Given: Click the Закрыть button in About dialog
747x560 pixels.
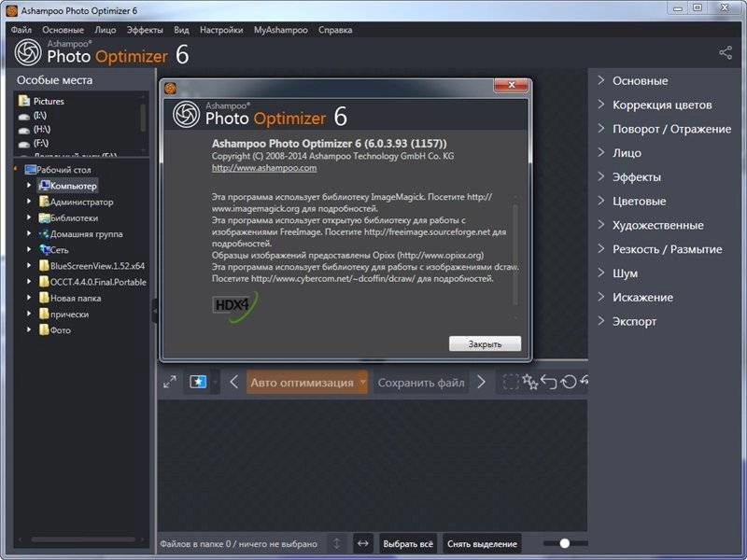Looking at the screenshot, I should click(x=485, y=343).
